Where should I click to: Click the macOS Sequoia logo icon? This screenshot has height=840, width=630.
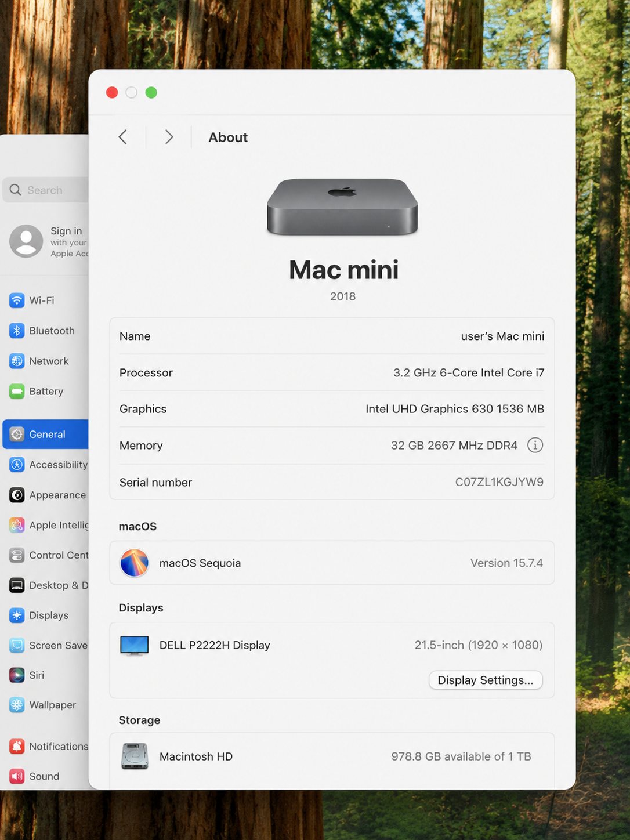[134, 563]
